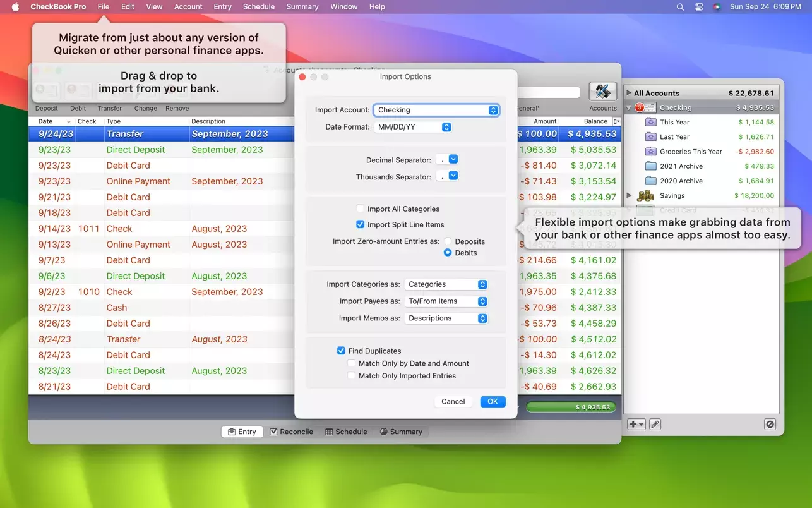
Task: Open the Accounts toolbar icon
Action: click(602, 92)
